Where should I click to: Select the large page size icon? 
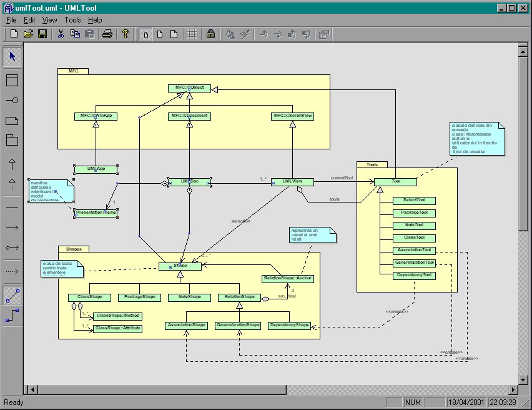(174, 34)
